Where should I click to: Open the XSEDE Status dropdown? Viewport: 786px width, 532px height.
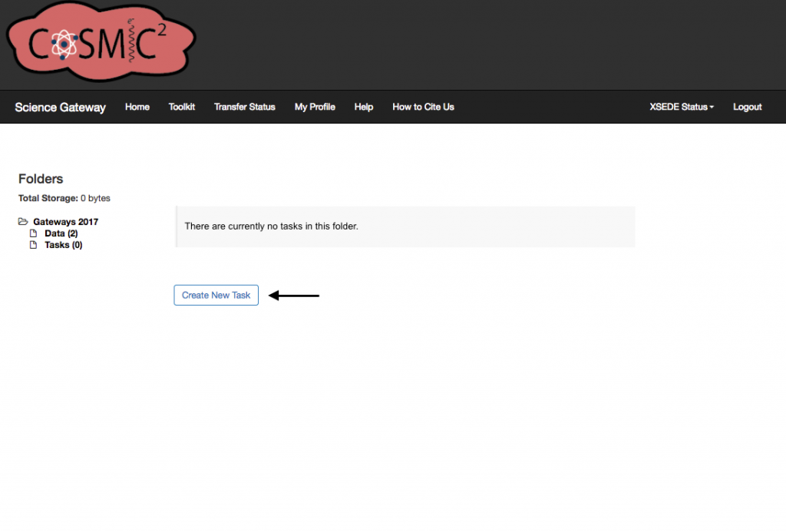pos(681,107)
